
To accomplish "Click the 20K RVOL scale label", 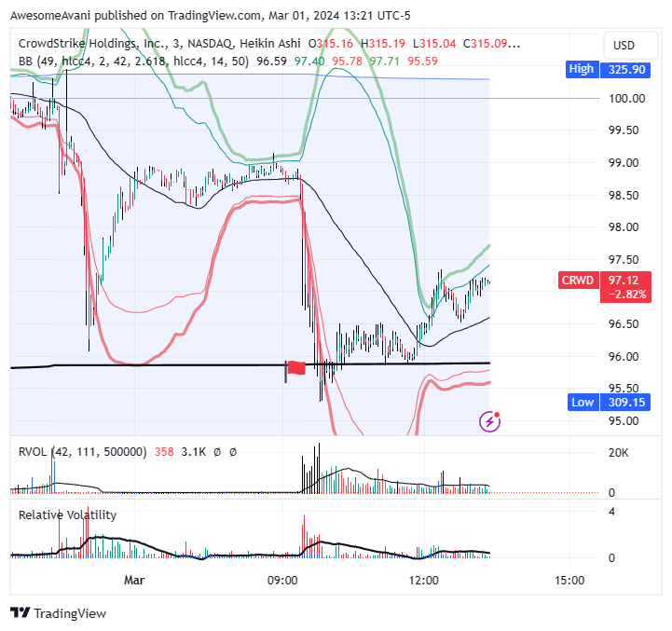I will 619,453.
